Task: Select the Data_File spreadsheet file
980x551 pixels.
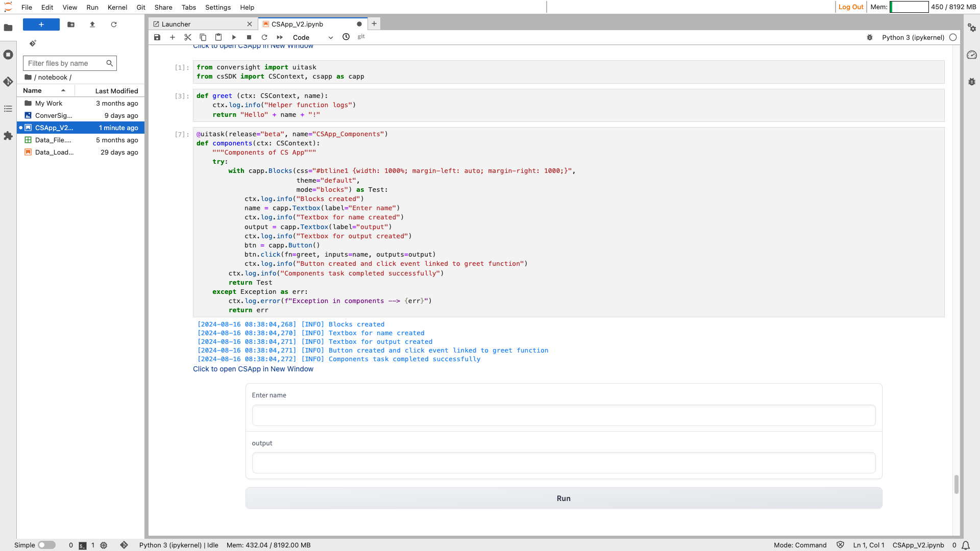Action: click(x=81, y=140)
